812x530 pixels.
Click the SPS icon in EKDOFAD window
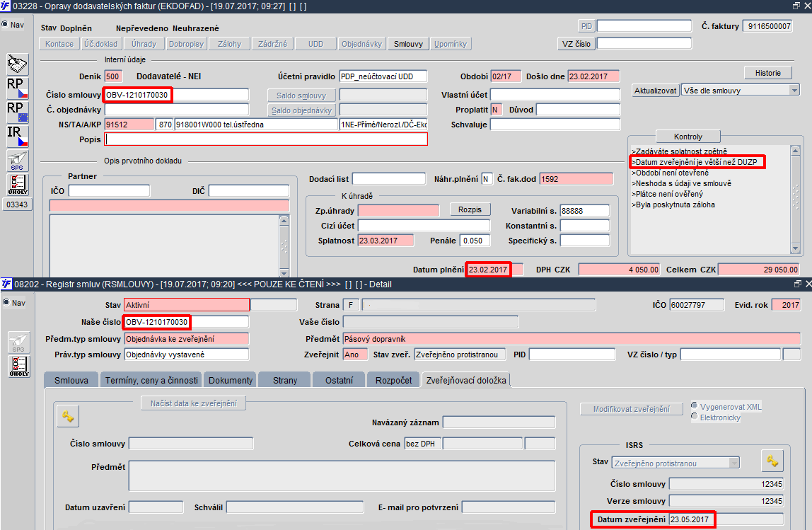(17, 161)
